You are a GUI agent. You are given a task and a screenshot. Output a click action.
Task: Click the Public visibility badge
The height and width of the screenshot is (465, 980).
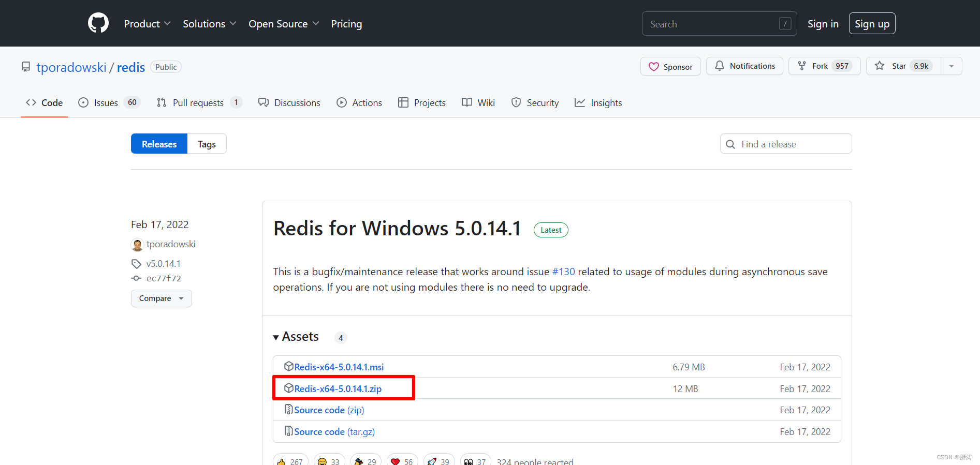click(166, 67)
